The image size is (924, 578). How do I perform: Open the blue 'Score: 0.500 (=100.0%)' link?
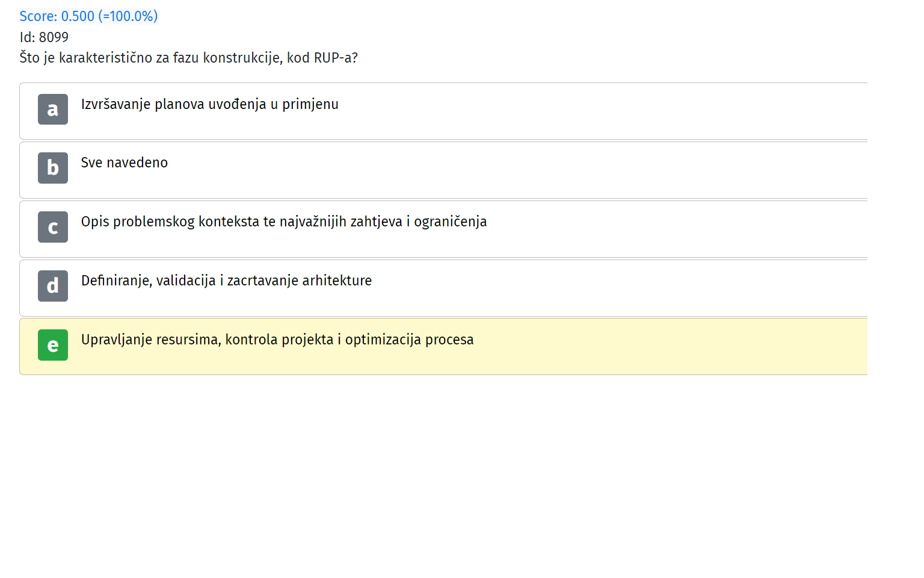[x=88, y=16]
